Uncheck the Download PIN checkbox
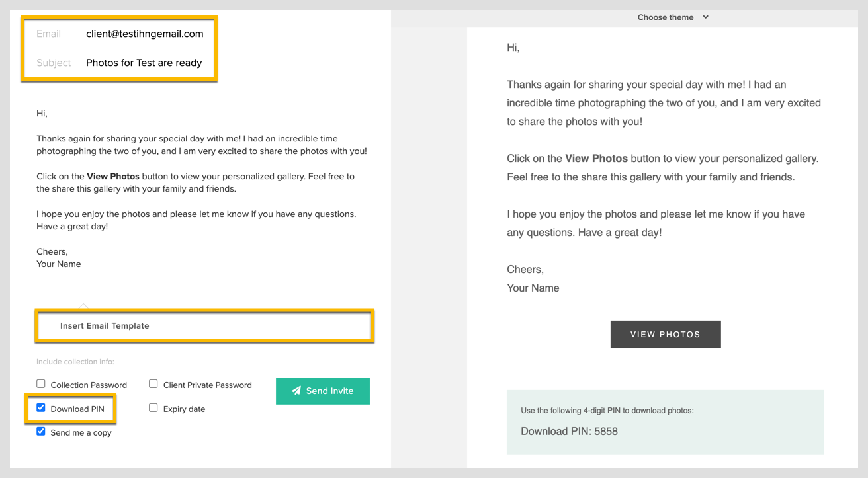 point(41,408)
